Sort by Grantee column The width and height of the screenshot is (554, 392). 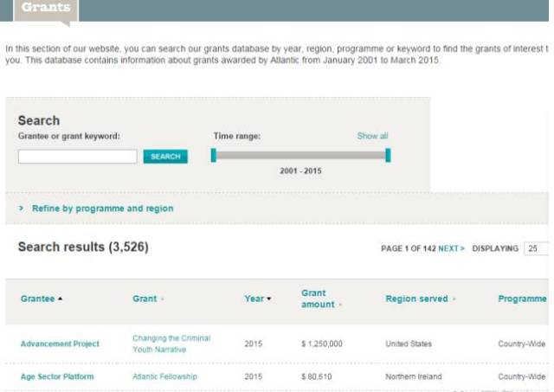[x=38, y=299]
